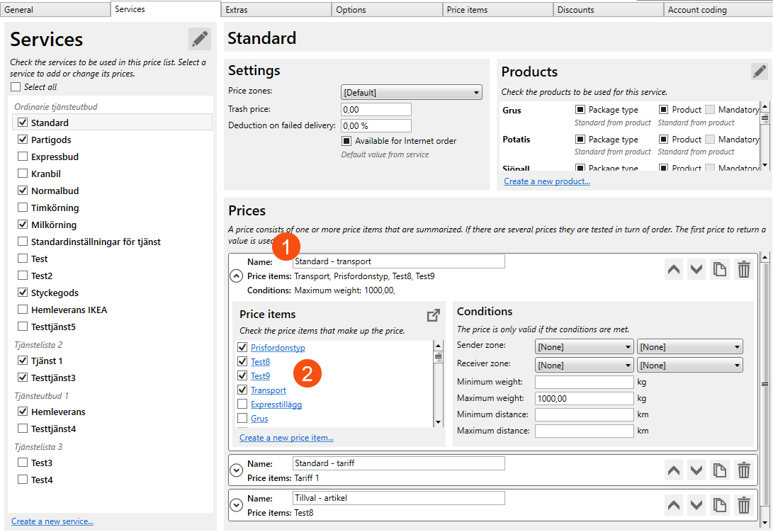Click the pencil edit icon beside Services heading

200,39
